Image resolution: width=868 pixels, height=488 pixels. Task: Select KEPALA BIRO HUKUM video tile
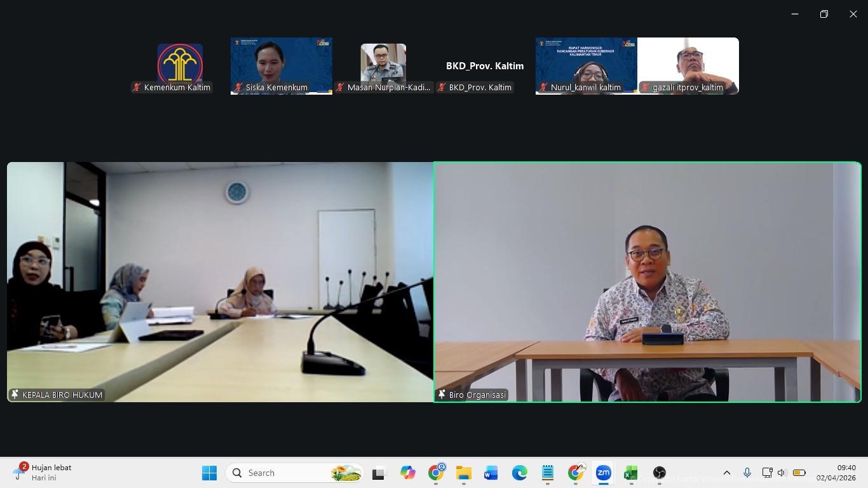pos(220,281)
